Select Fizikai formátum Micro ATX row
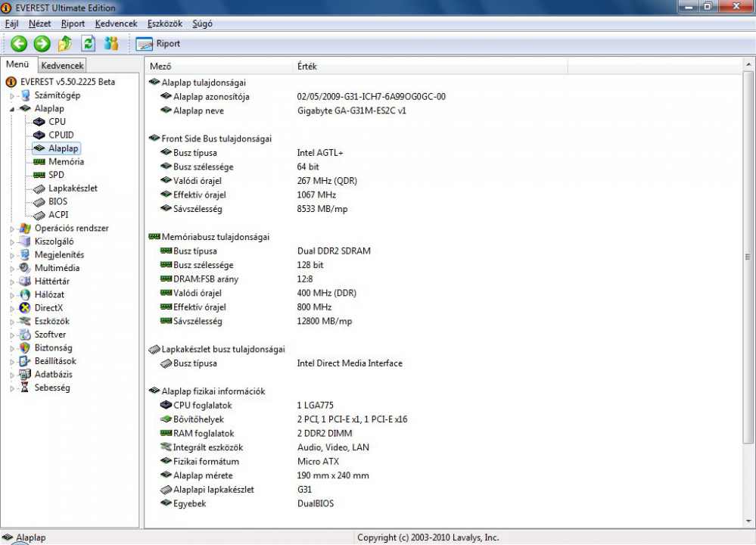This screenshot has width=756, height=545. point(250,462)
